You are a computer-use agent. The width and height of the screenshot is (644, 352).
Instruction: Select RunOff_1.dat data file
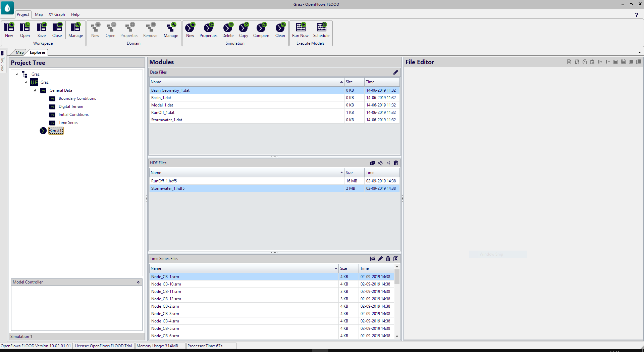click(x=274, y=113)
